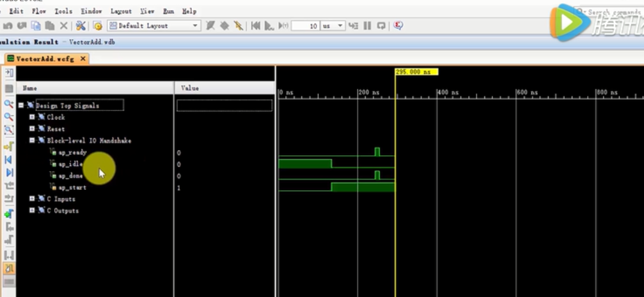Click the Step simulation icon
This screenshot has height=297, width=644.
pyautogui.click(x=353, y=26)
